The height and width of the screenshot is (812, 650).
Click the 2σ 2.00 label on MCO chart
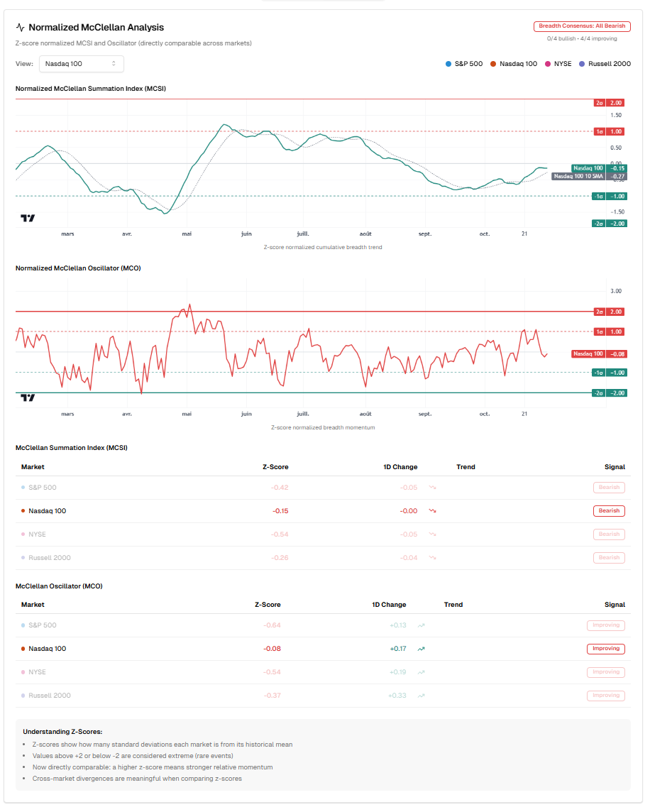[609, 312]
